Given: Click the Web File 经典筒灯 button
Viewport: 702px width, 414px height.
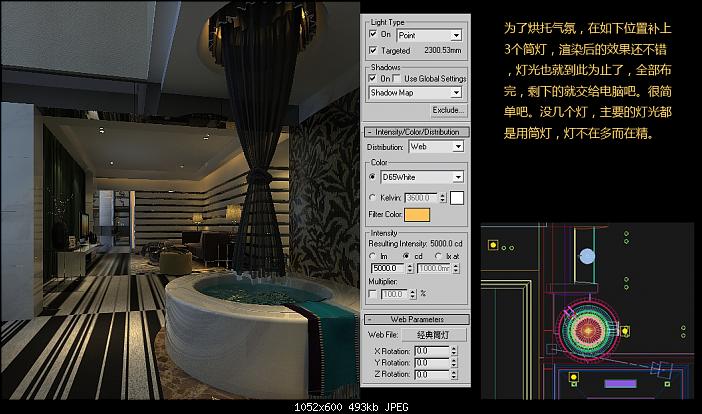Looking at the screenshot, I should point(433,335).
